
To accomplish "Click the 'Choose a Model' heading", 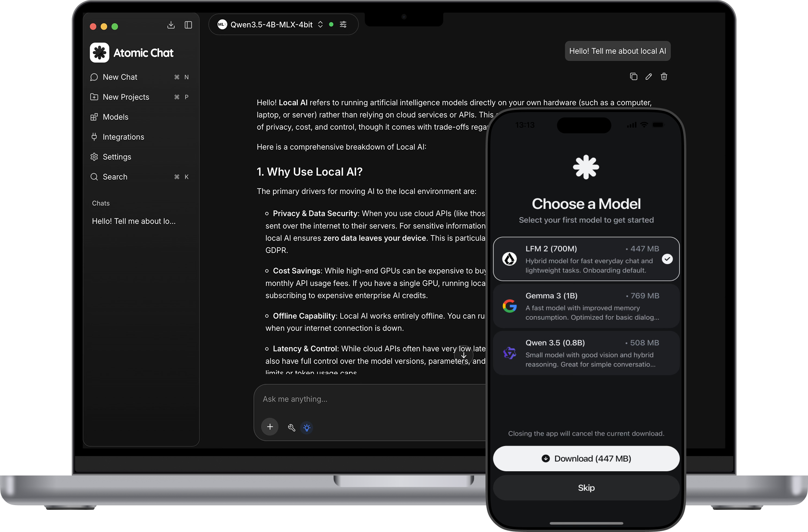I will (x=586, y=204).
